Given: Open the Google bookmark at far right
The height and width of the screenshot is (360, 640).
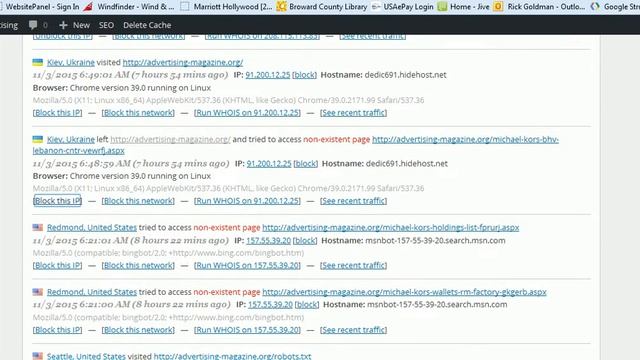Looking at the screenshot, I should pyautogui.click(x=615, y=7).
